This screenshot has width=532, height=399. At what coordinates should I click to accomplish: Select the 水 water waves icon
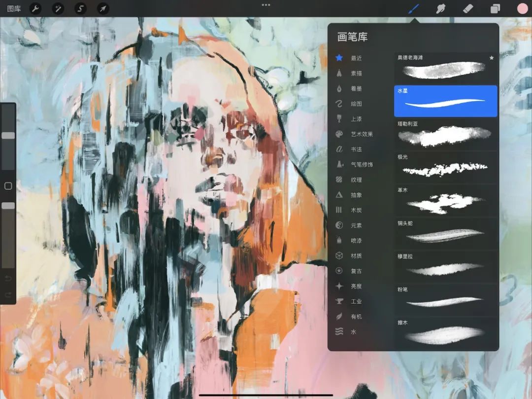pos(339,331)
